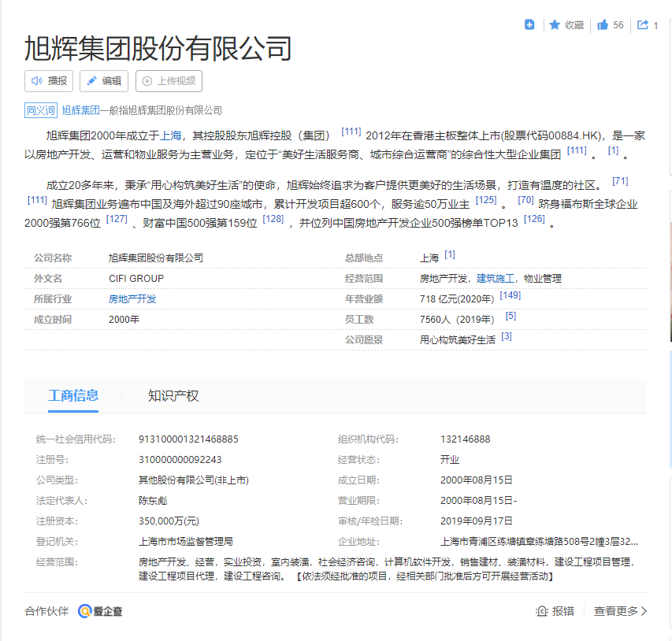Click the 播报 speaker button
This screenshot has width=672, height=641.
49,81
